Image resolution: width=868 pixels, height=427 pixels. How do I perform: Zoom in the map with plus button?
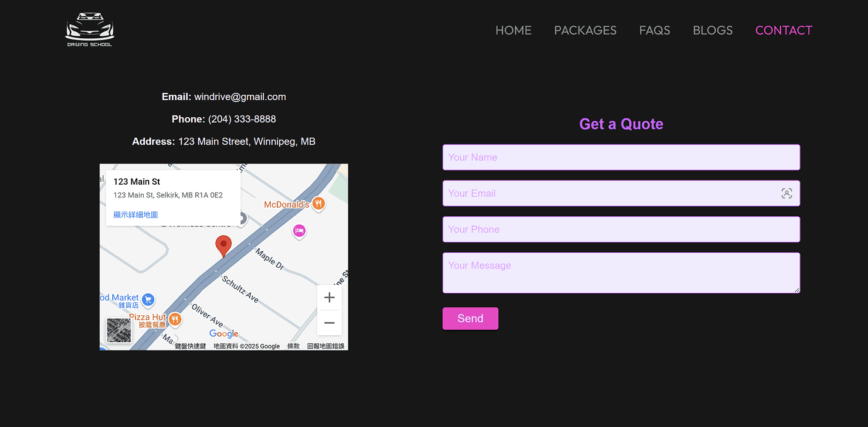[x=330, y=298]
